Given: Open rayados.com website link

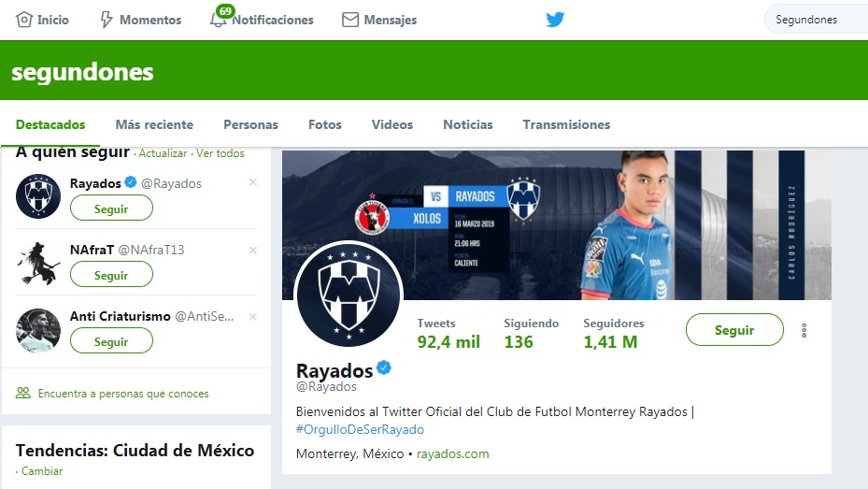Looking at the screenshot, I should [452, 454].
